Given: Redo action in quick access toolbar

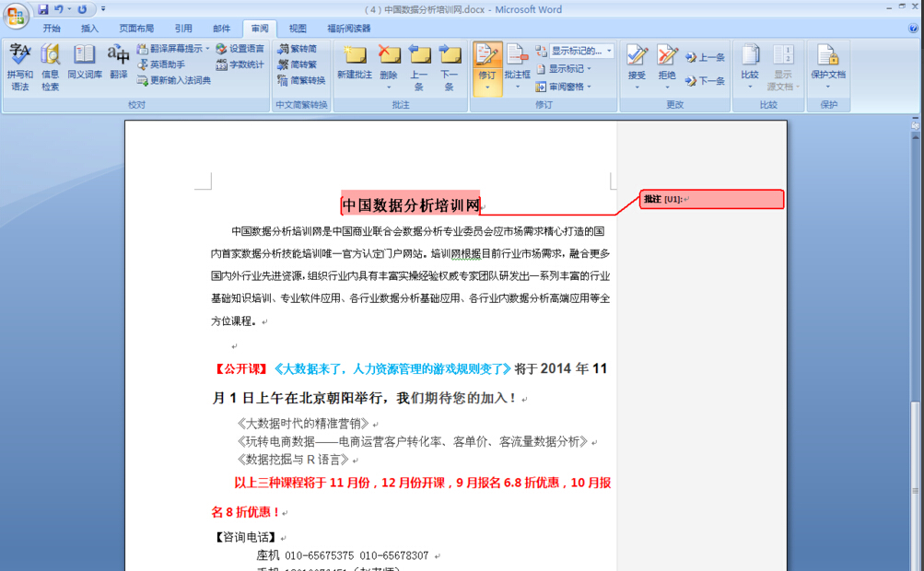Looking at the screenshot, I should click(83, 9).
